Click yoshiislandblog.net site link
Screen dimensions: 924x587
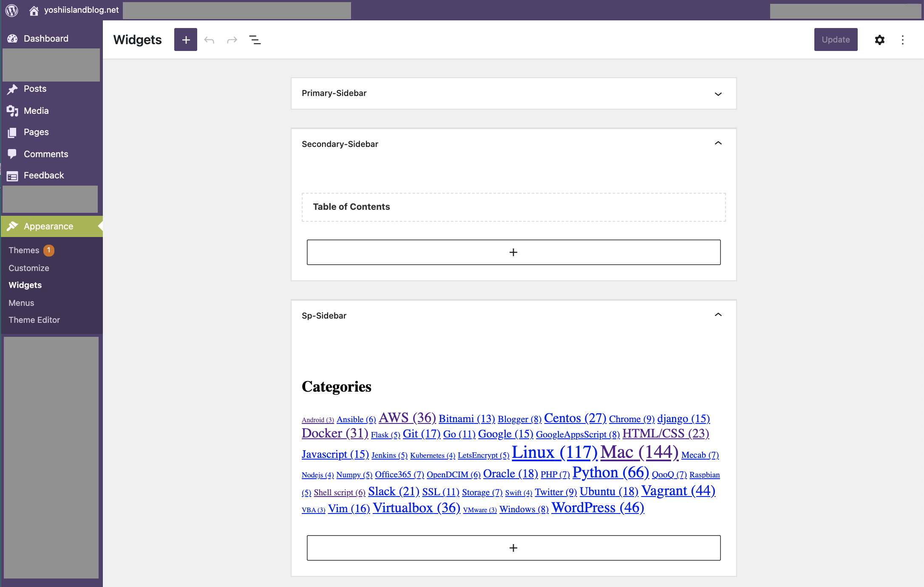82,10
